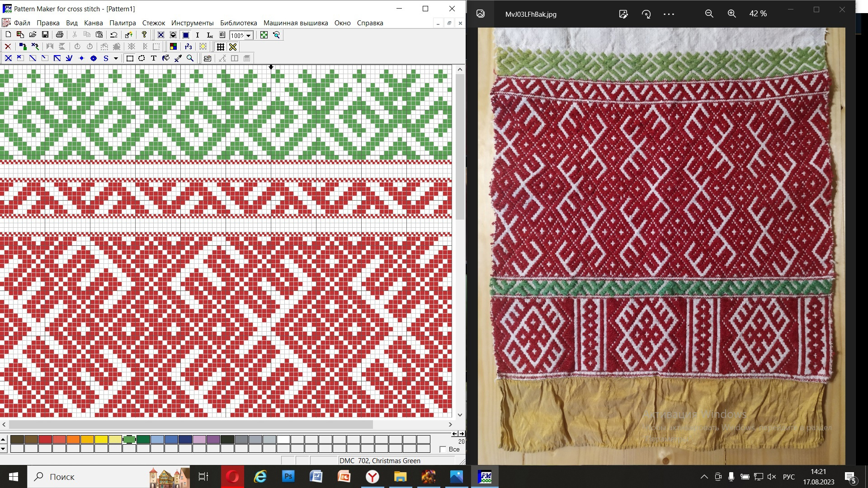Select the quarter stitch tool
The width and height of the screenshot is (868, 488).
(45, 58)
